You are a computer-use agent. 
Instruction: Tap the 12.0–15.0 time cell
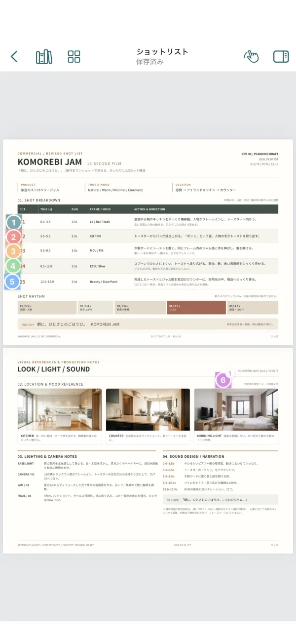tap(47, 282)
